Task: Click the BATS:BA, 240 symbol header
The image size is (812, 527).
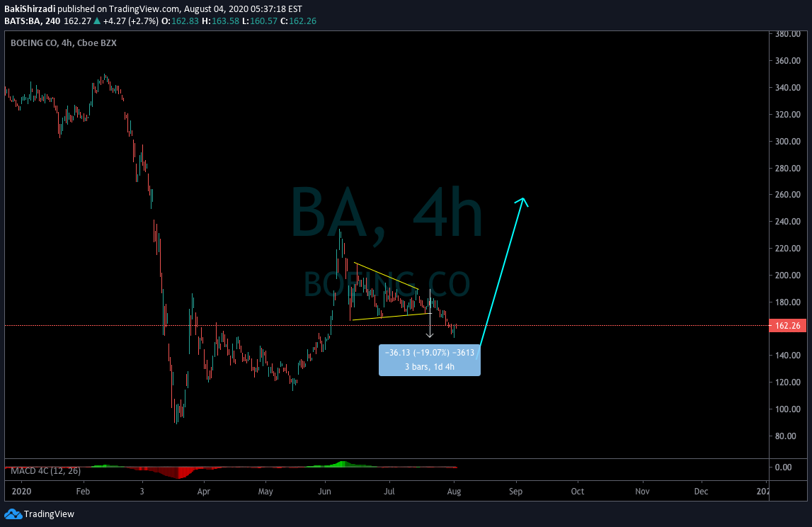Action: coord(32,21)
